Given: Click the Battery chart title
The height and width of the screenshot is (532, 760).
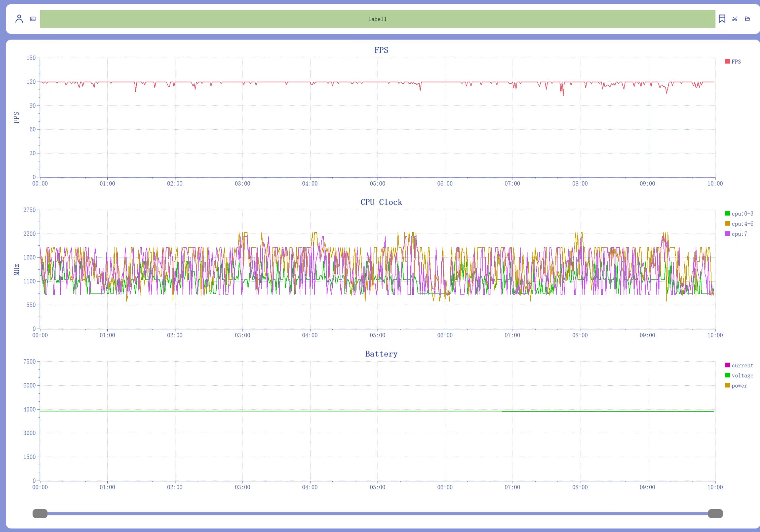Looking at the screenshot, I should pyautogui.click(x=381, y=354).
